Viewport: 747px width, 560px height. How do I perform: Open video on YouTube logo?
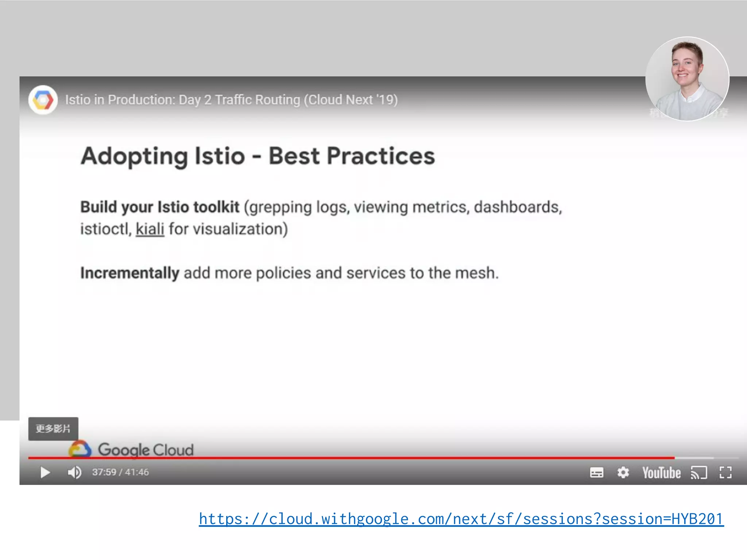[x=661, y=473]
